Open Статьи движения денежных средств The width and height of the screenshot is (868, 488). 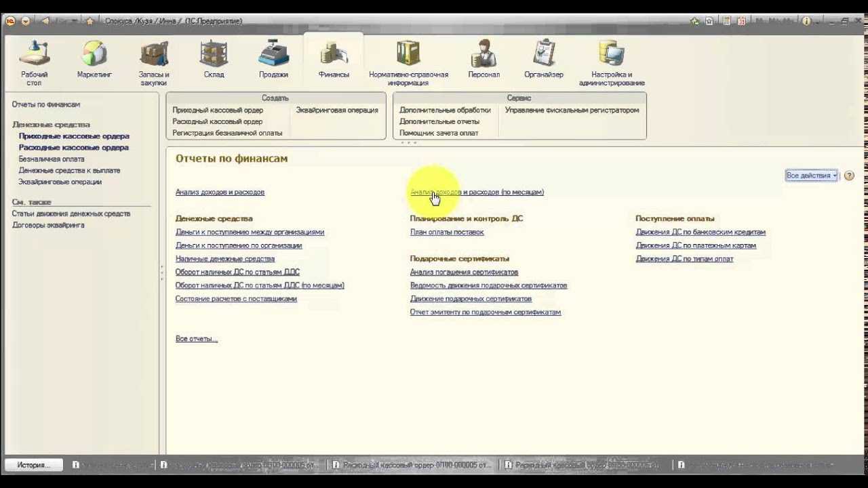point(71,213)
